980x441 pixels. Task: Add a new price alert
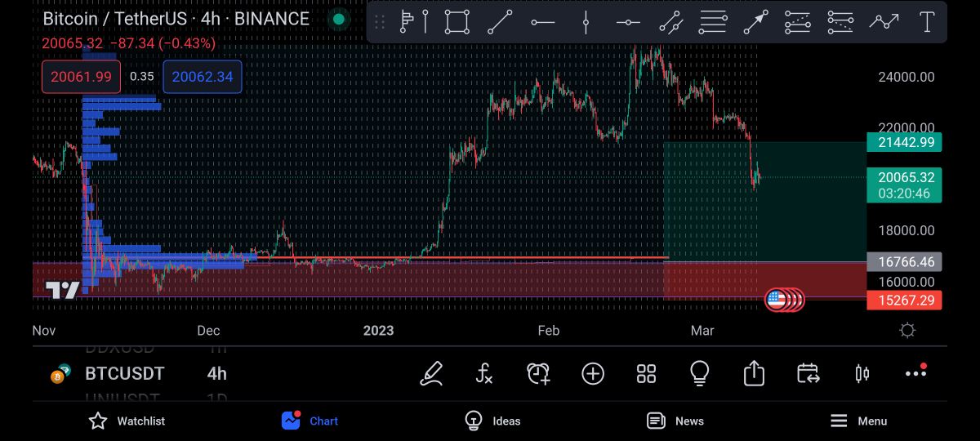pyautogui.click(x=538, y=374)
